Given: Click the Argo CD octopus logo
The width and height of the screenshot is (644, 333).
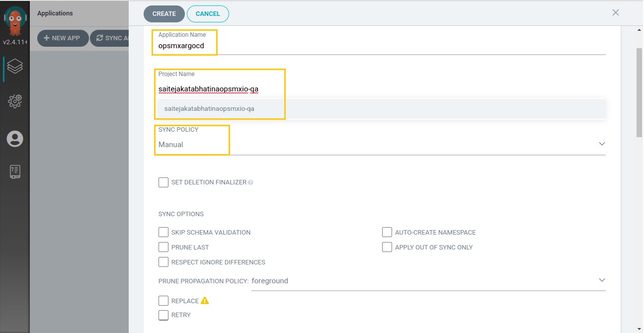Looking at the screenshot, I should tap(15, 20).
